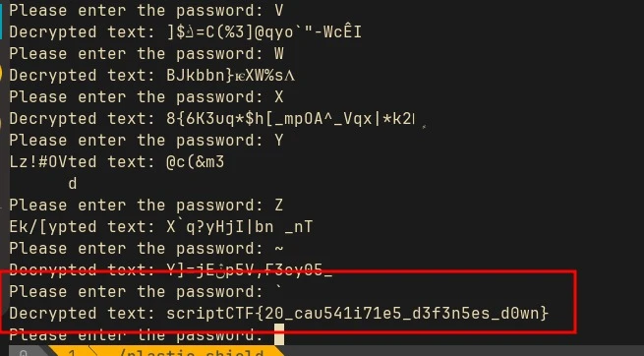Click the backtick password entry line

click(146, 292)
